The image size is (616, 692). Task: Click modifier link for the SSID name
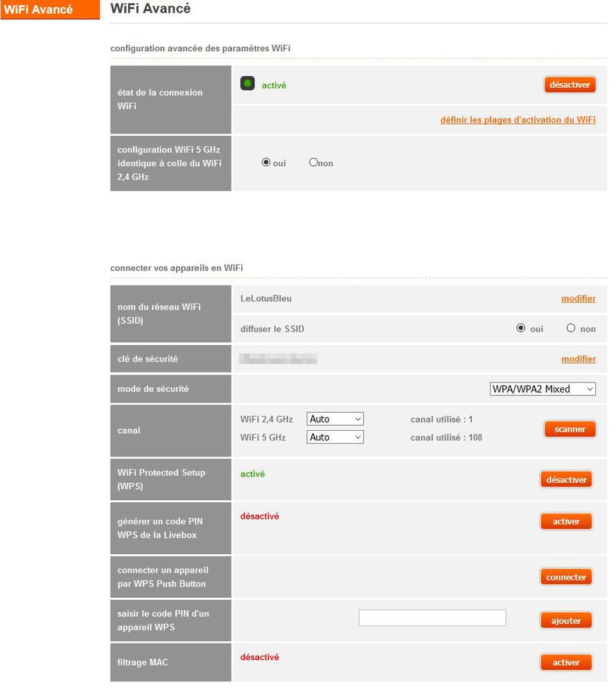coord(578,299)
